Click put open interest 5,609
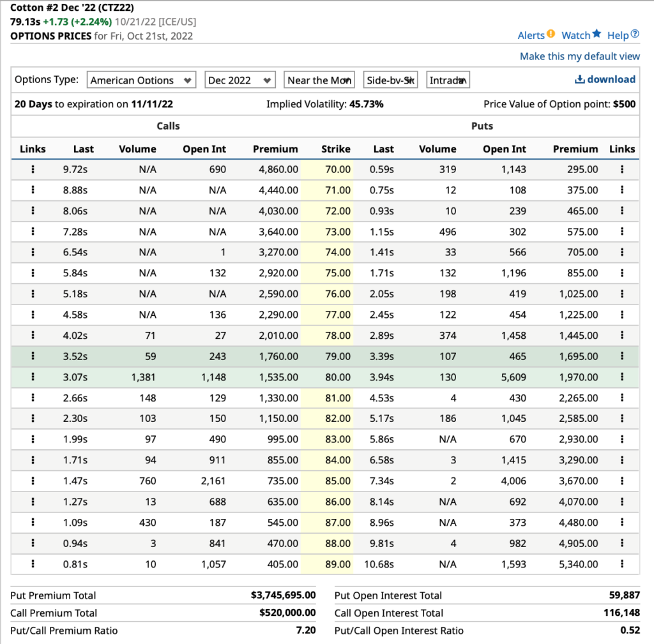This screenshot has height=644, width=654. coord(513,377)
